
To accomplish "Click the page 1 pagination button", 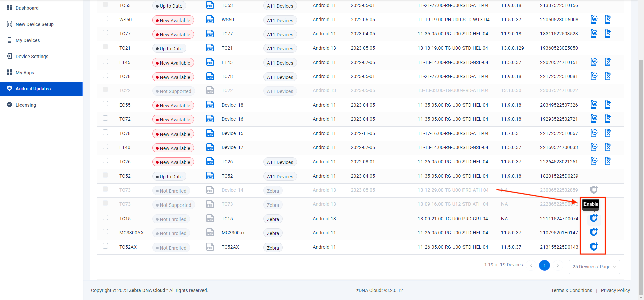I will coord(544,265).
